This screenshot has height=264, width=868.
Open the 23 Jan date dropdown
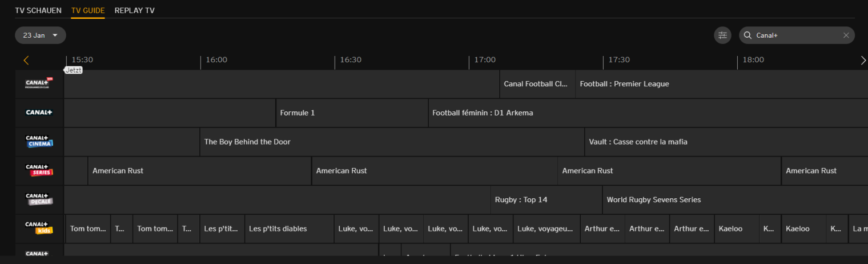[x=41, y=35]
